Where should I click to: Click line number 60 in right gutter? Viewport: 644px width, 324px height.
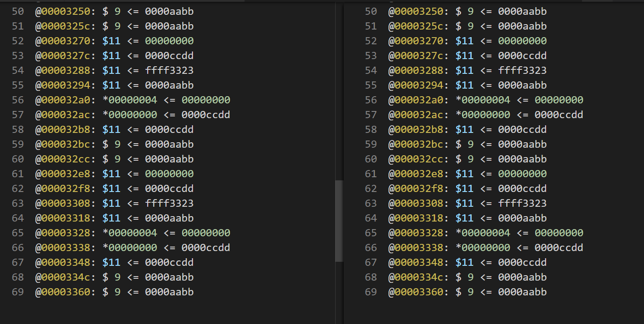coord(371,159)
